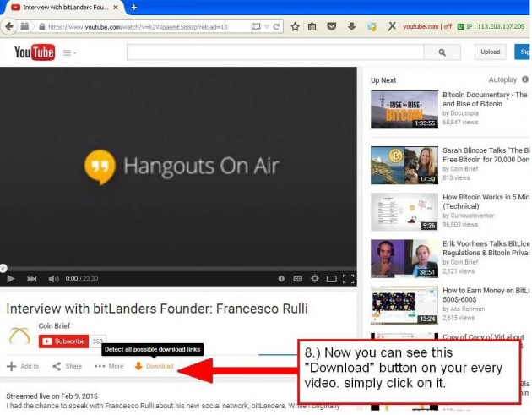The height and width of the screenshot is (415, 532).
Task: Open the bookmarks list clipboard icon
Action: [x=312, y=26]
